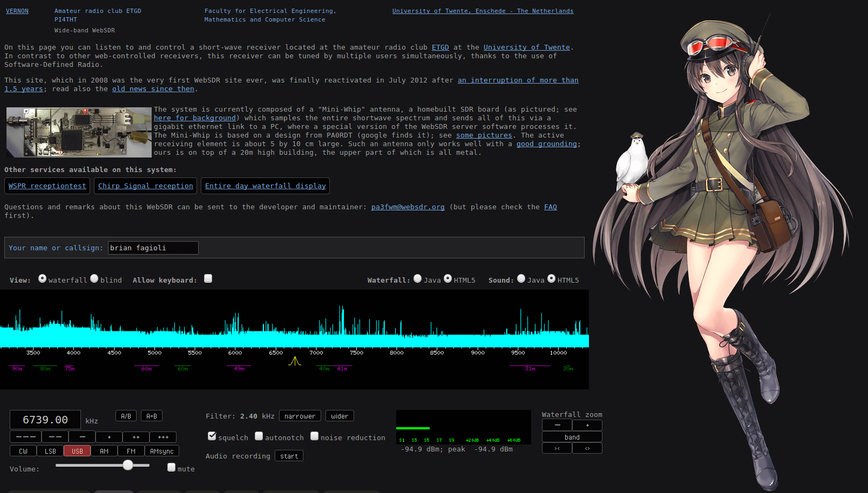Click the S-meter signal strength display
The image size is (868, 493).
coord(464,427)
